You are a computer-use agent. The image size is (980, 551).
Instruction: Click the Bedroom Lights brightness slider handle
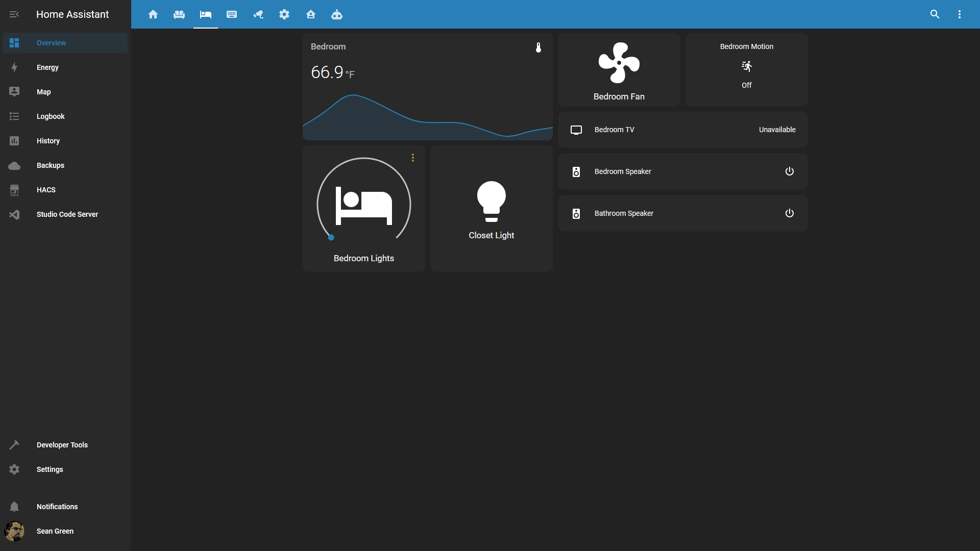(331, 237)
